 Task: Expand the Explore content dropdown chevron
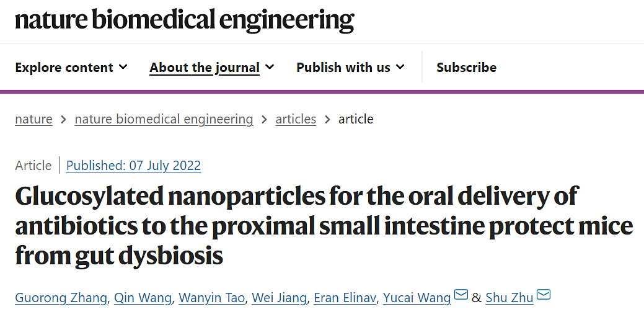(123, 67)
